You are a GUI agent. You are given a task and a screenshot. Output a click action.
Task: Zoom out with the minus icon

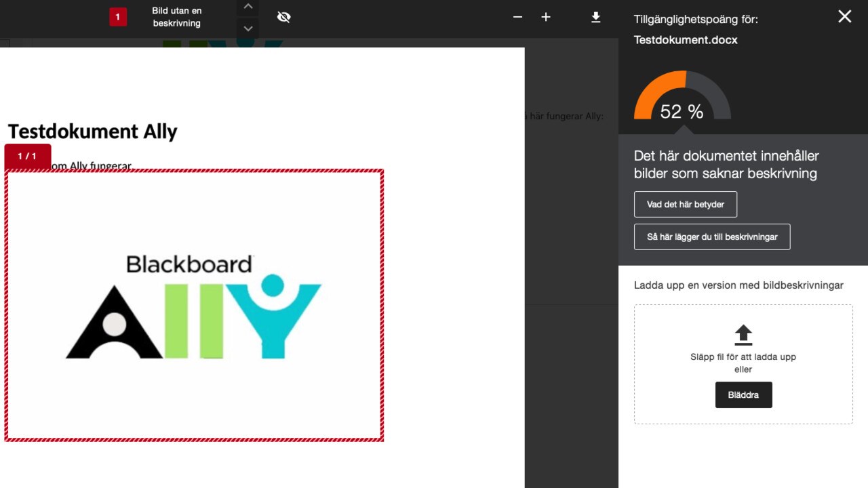tap(518, 17)
